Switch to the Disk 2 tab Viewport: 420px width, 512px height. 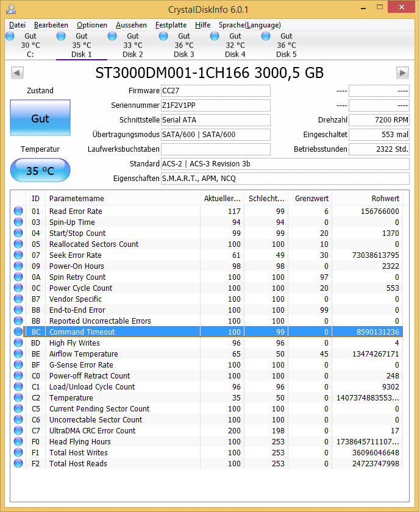pos(133,45)
